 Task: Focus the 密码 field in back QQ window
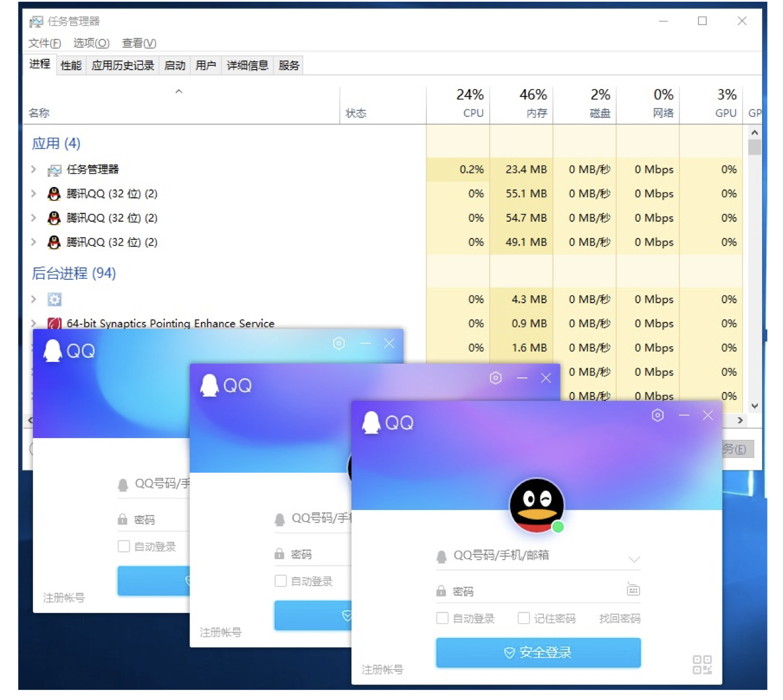153,520
